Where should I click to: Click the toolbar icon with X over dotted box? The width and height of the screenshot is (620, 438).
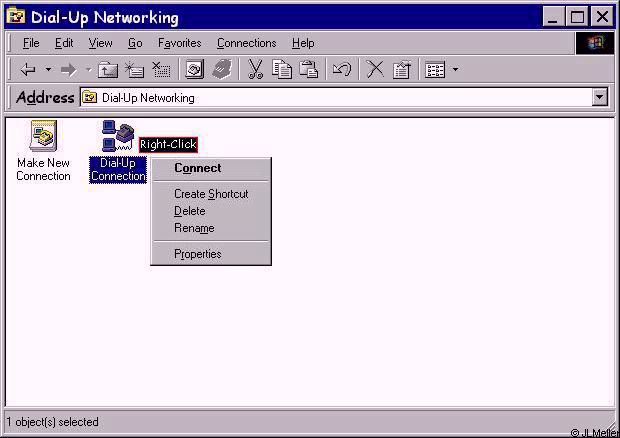[161, 70]
